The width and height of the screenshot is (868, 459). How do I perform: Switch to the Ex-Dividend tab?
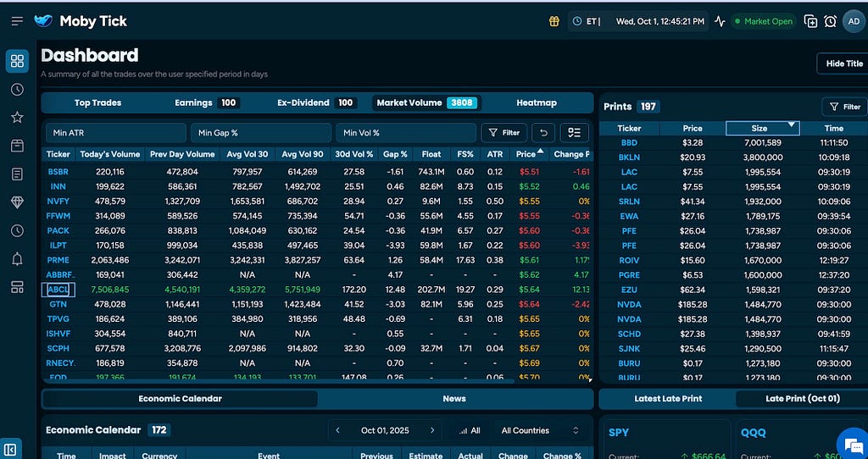317,102
